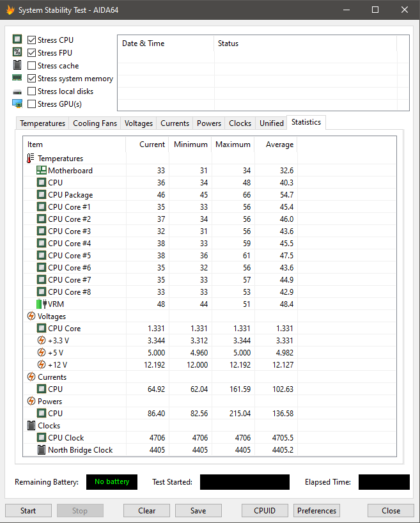This screenshot has width=420, height=523.
Task: Click the AIDA64 flame icon in title bar
Action: pyautogui.click(x=10, y=10)
